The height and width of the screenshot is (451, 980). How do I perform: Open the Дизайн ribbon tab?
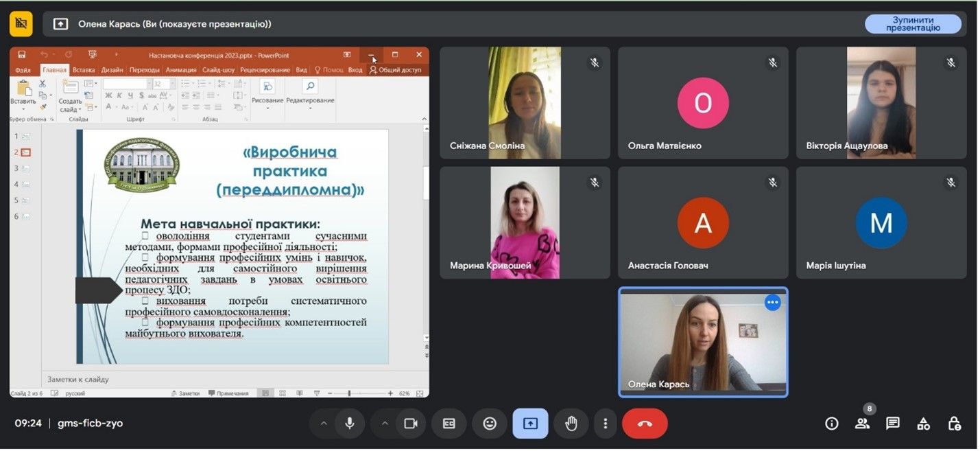coord(112,70)
